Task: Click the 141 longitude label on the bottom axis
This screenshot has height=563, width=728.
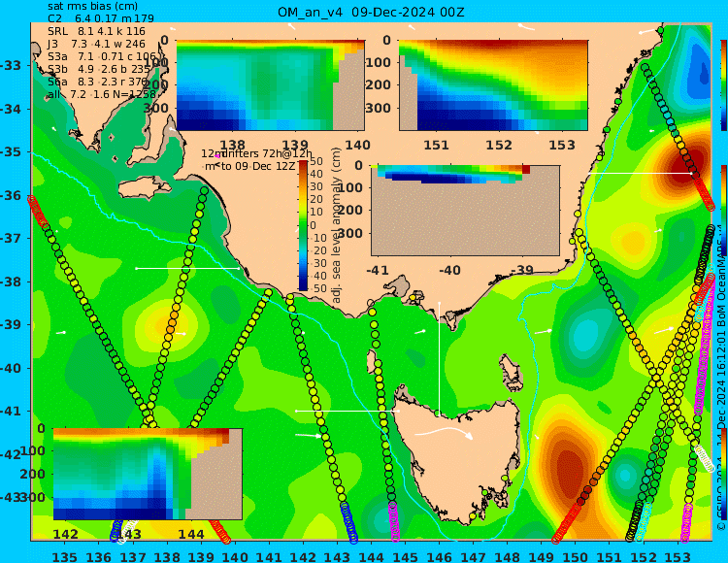Action: [269, 557]
